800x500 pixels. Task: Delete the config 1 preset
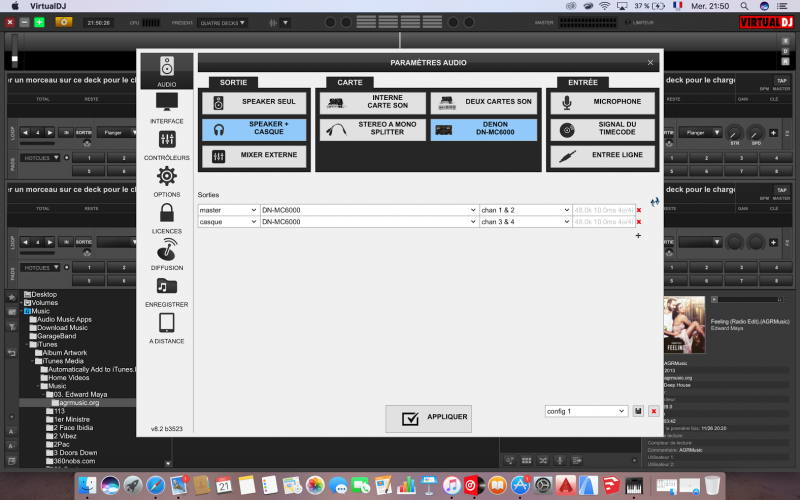pos(654,411)
